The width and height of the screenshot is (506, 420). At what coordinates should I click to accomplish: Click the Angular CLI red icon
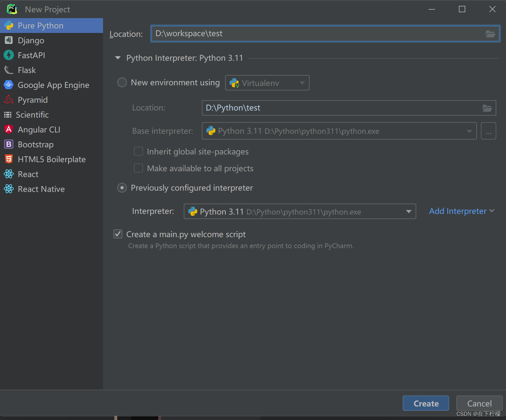[x=9, y=129]
